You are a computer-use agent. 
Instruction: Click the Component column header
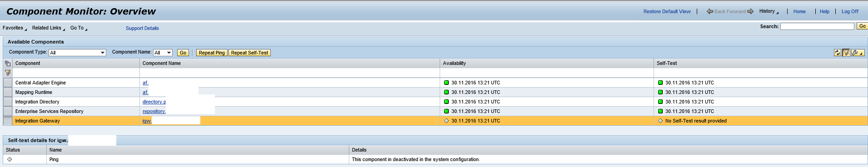76,64
